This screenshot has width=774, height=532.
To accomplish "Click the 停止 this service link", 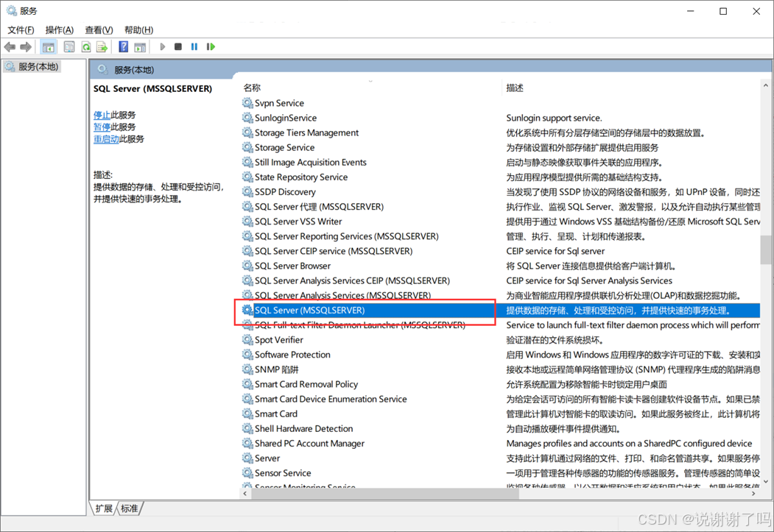I will tap(102, 115).
